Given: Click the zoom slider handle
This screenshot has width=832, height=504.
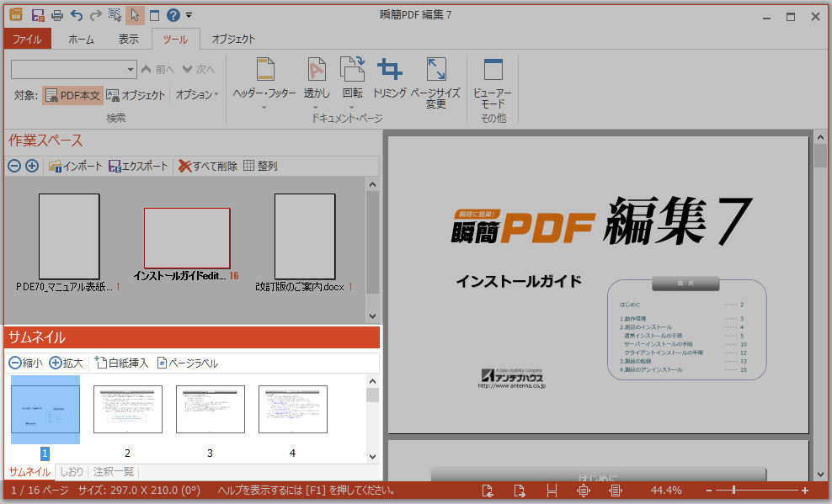Looking at the screenshot, I should pos(733,491).
